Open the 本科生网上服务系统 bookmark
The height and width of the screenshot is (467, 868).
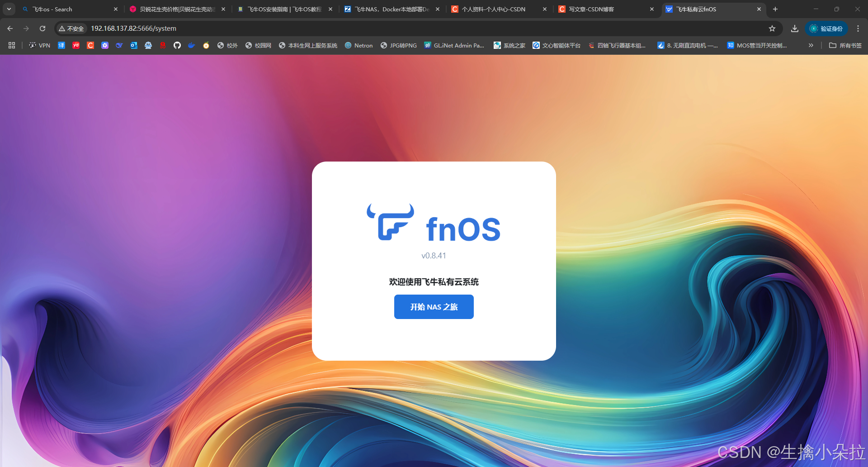pos(308,45)
